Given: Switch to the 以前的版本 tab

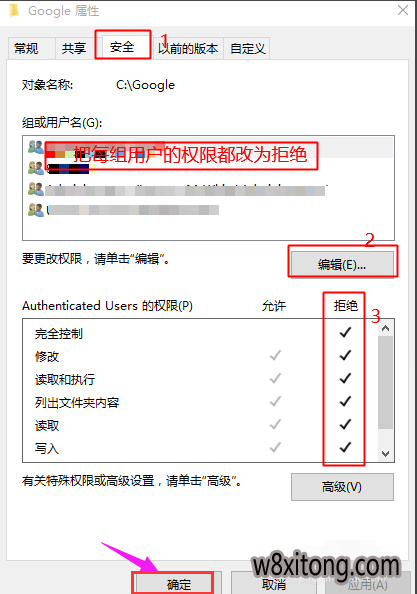Looking at the screenshot, I should (188, 48).
